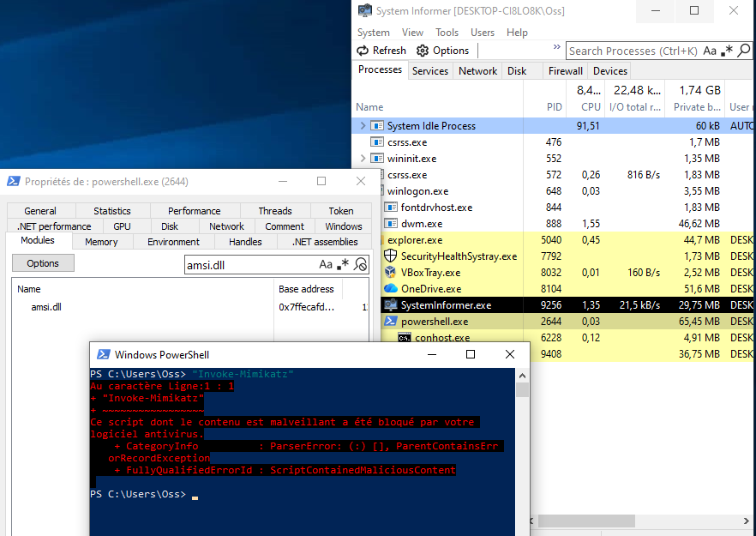
Task: Click the PowerShell vertical scrollbar thumb
Action: point(522,390)
